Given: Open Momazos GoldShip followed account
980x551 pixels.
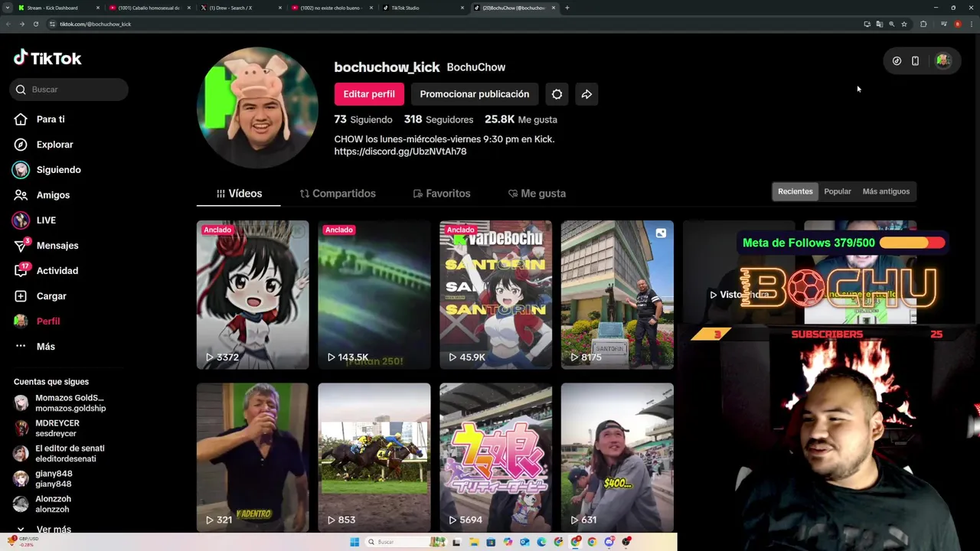Looking at the screenshot, I should (60, 403).
